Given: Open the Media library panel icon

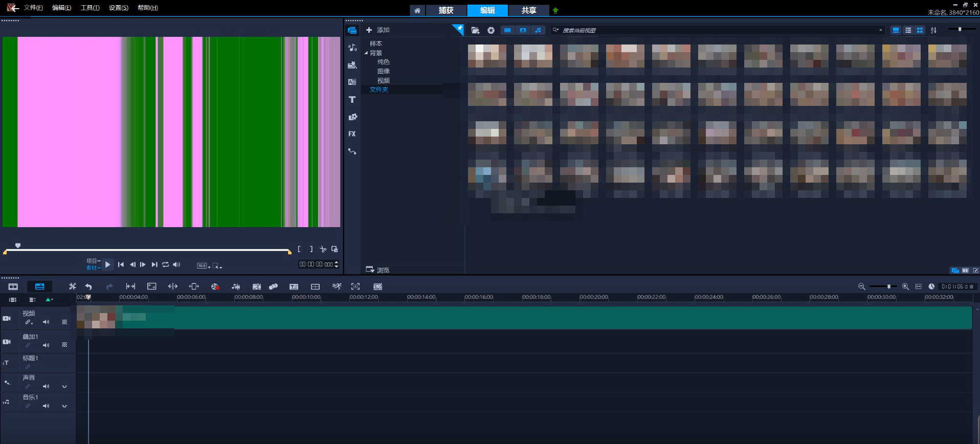Looking at the screenshot, I should 352,31.
